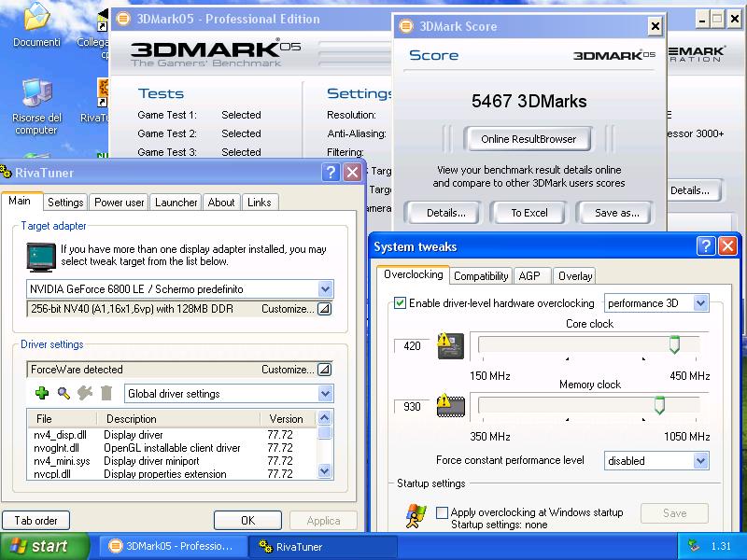Viewport: 747px width, 560px height.
Task: Click the memory chip warning icon
Action: [x=450, y=406]
